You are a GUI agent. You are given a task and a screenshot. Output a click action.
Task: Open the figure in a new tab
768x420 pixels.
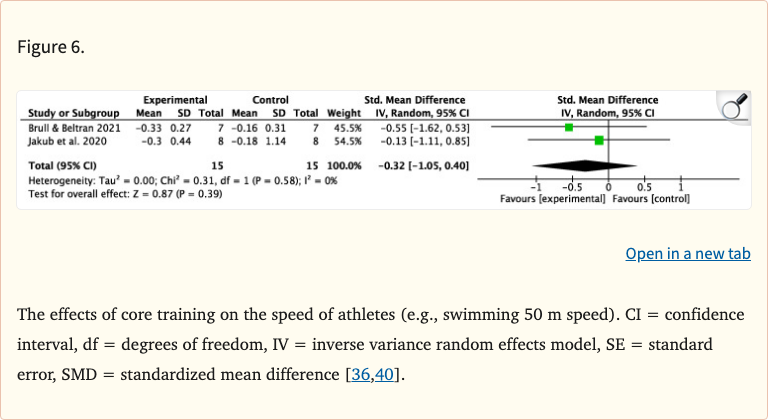[687, 254]
